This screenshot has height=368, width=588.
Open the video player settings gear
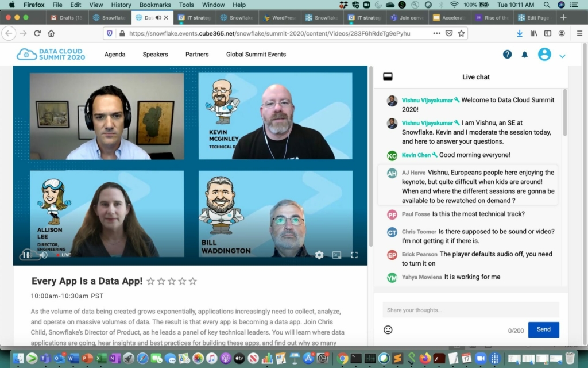click(x=319, y=255)
